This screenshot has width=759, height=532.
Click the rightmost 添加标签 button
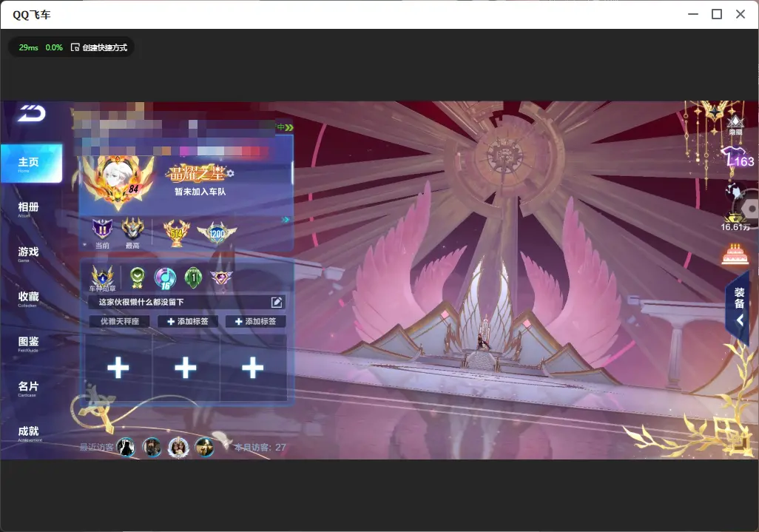click(x=255, y=321)
